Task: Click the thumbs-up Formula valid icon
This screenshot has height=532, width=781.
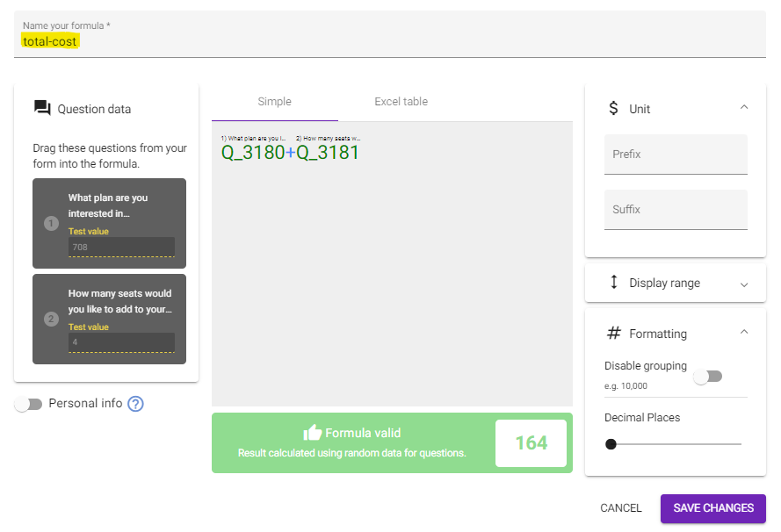Action: pyautogui.click(x=312, y=433)
